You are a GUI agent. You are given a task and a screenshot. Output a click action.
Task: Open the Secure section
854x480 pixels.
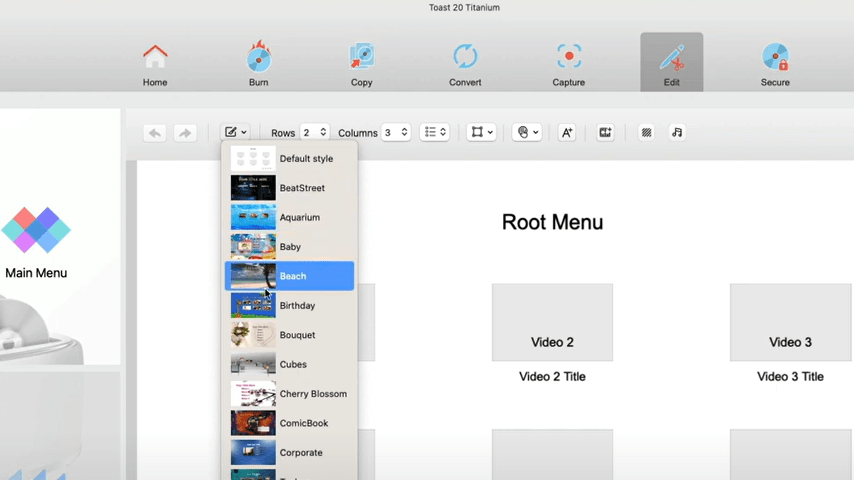[x=775, y=58]
